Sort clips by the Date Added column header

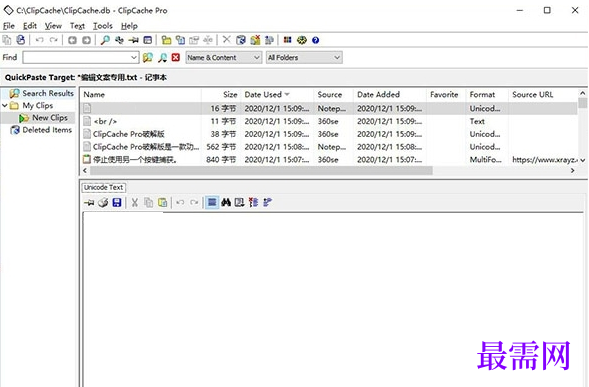coord(390,95)
